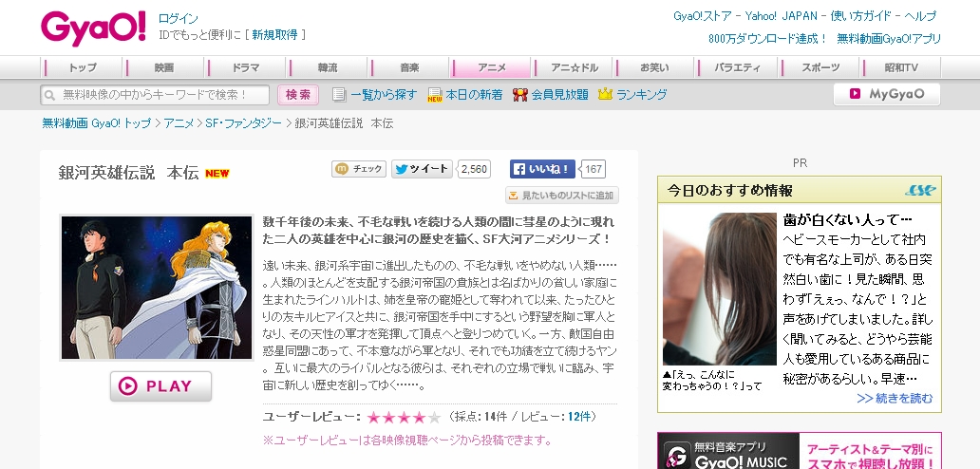The image size is (980, 469).
Task: Click the NEW icon beside 本日の新着
Action: coord(434,95)
